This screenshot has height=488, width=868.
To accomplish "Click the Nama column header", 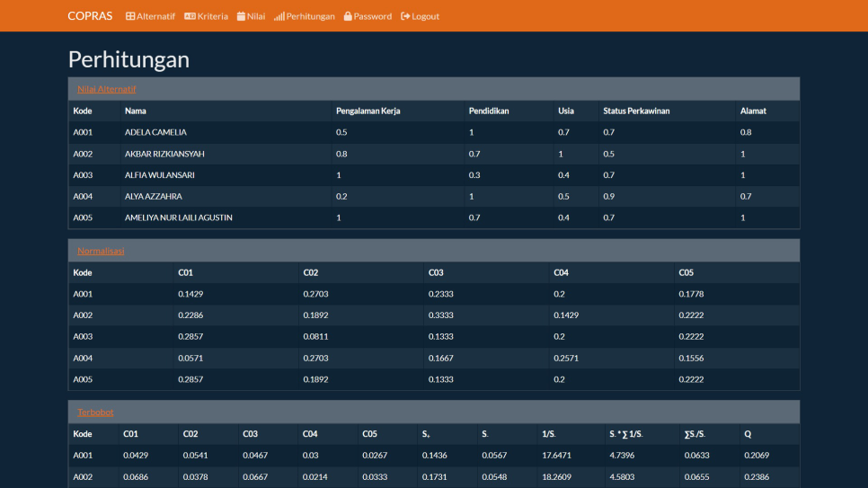I will coord(136,111).
